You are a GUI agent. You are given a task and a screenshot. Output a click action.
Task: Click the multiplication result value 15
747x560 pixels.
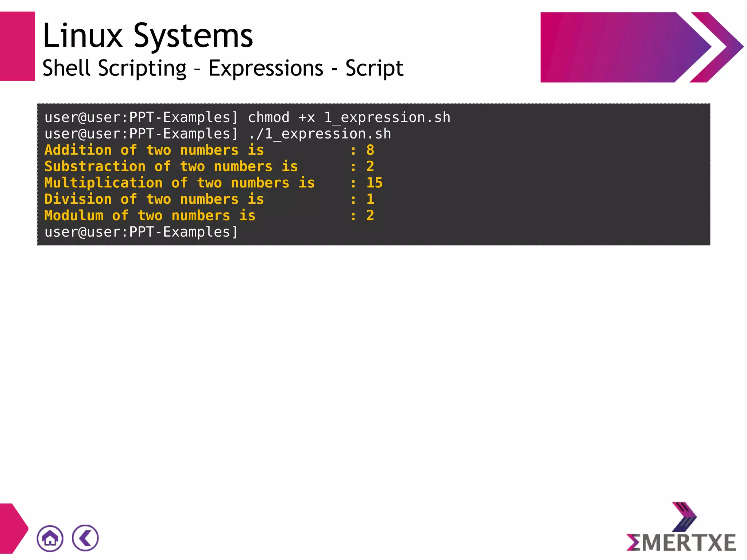coord(375,183)
